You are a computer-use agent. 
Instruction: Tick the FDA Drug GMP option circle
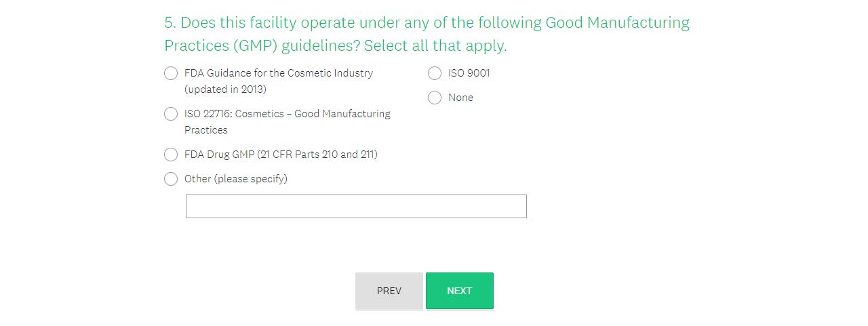(171, 155)
